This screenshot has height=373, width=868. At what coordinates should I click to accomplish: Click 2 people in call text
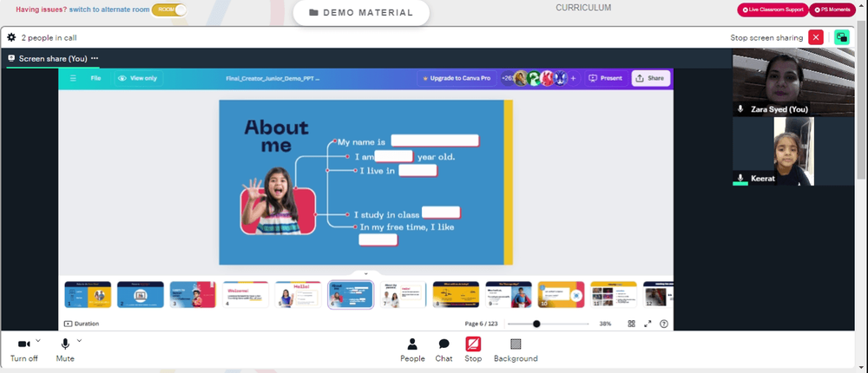[49, 37]
